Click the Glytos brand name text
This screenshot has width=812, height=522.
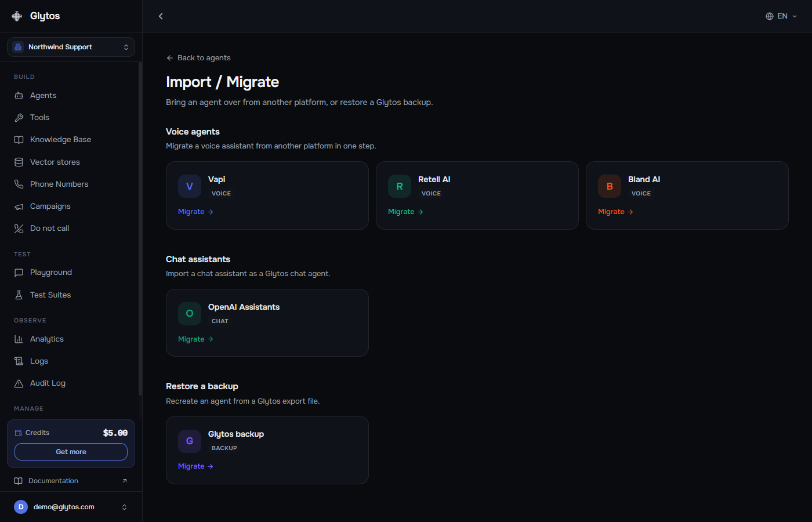click(45, 16)
